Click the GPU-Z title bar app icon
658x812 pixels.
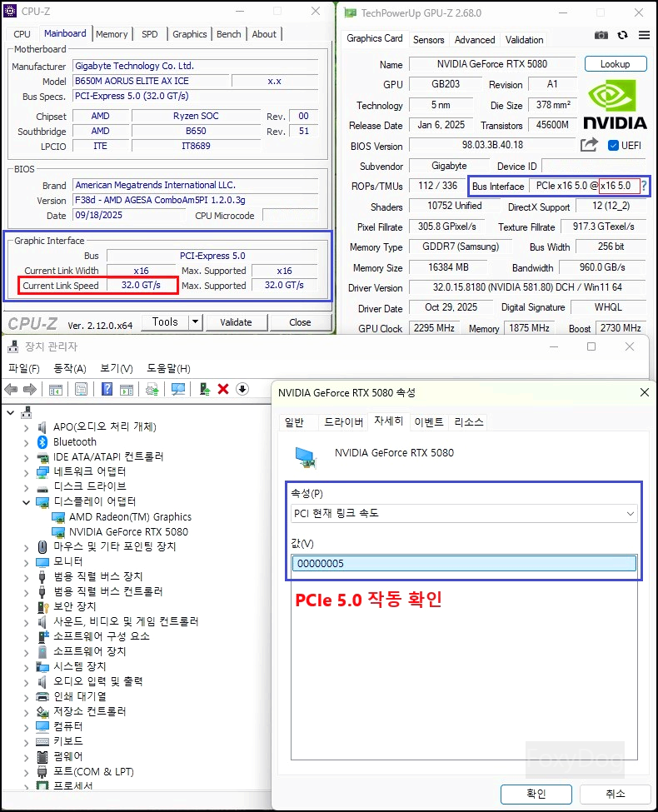[x=351, y=12]
